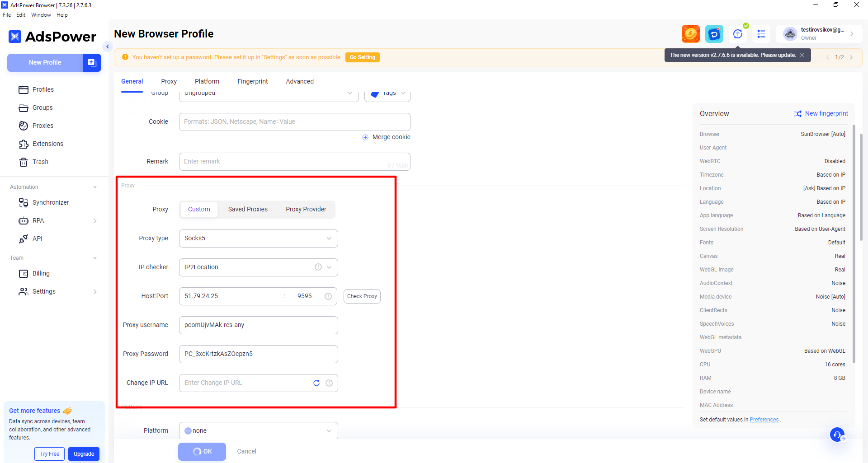Click New fingerprint shuffle icon
The image size is (868, 463).
(x=797, y=114)
